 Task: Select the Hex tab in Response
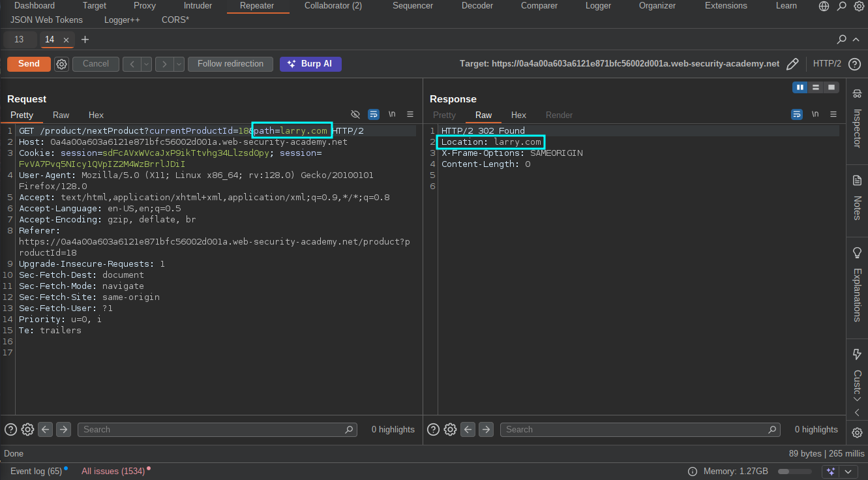(x=518, y=115)
